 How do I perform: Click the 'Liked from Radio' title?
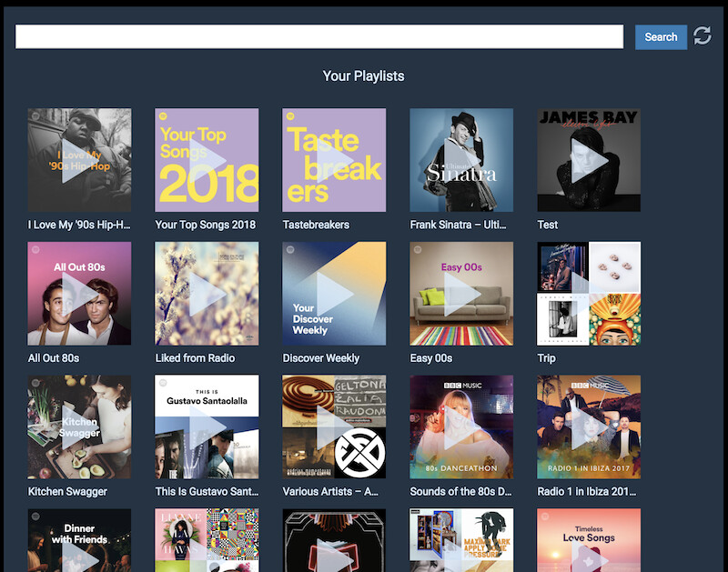pyautogui.click(x=195, y=358)
